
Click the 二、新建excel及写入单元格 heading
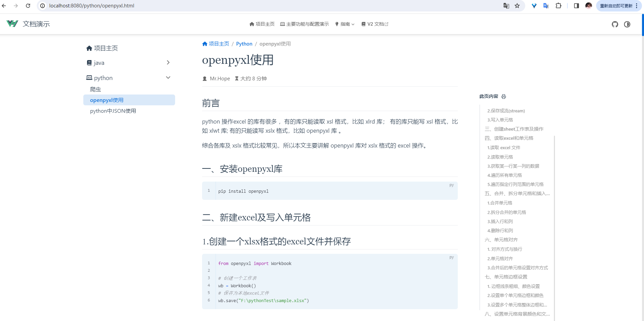click(x=256, y=218)
